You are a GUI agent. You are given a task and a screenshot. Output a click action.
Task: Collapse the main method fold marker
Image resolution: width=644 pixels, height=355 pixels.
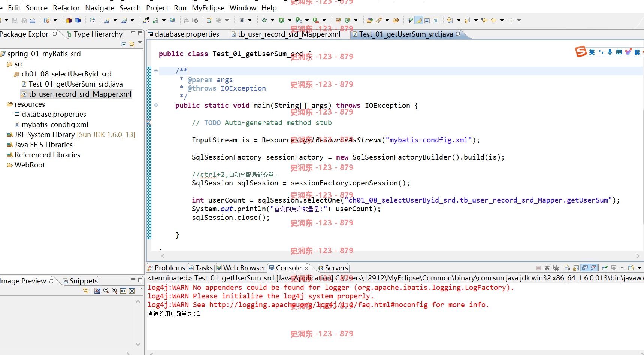point(156,105)
